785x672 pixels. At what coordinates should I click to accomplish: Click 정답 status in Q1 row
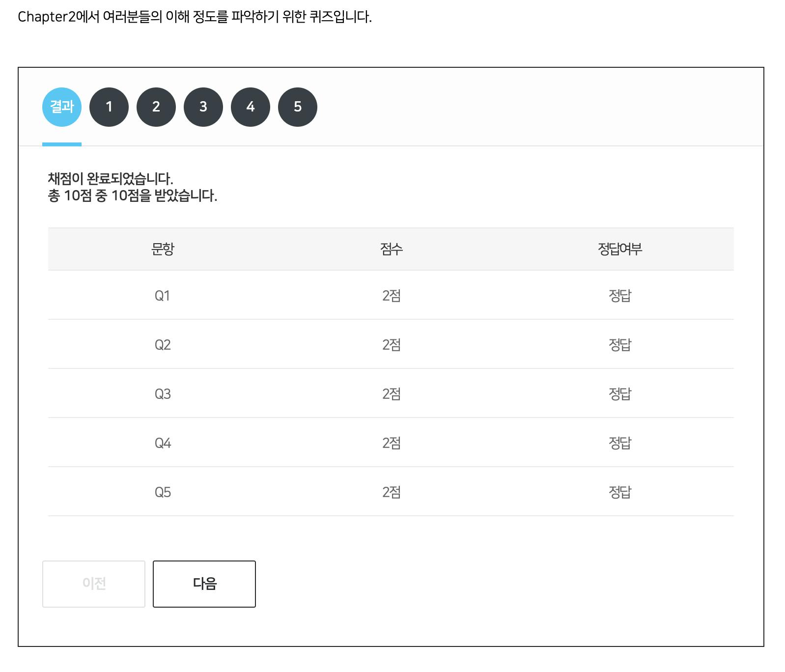point(620,296)
